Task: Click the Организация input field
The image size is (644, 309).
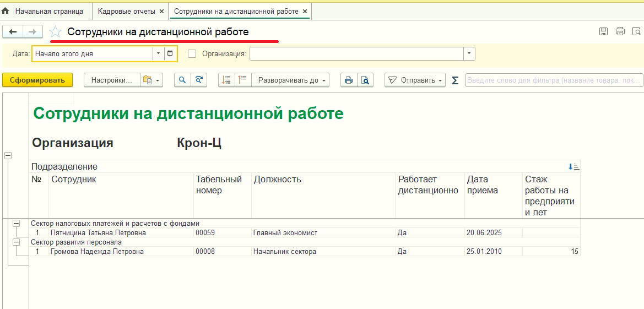Action: 356,53
